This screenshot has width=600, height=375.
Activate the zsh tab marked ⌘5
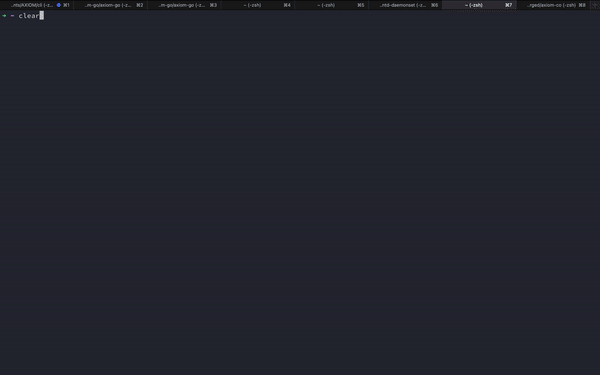click(331, 5)
